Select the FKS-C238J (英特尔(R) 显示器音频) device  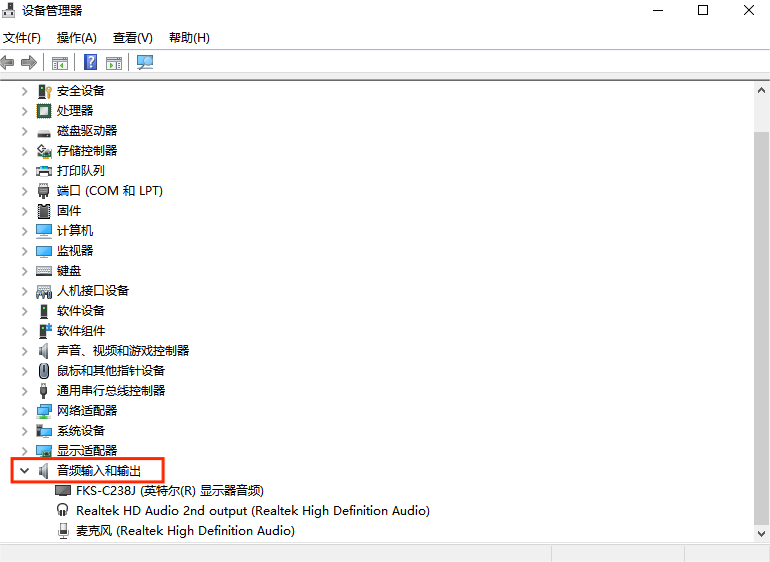coord(170,491)
